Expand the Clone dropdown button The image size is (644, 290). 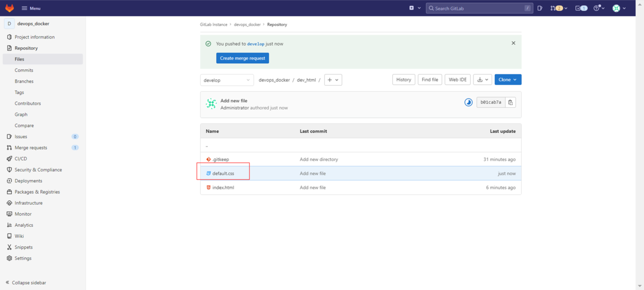507,80
